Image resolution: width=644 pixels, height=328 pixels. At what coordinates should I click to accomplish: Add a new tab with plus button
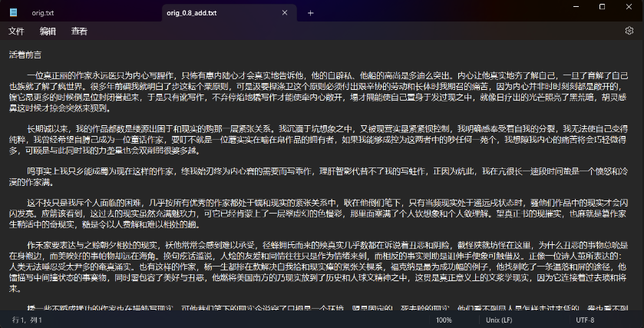pos(311,13)
